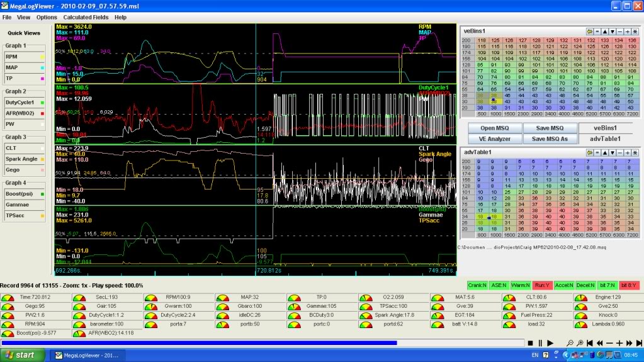Click the Stop playback button
The height and width of the screenshot is (362, 644).
[531, 343]
